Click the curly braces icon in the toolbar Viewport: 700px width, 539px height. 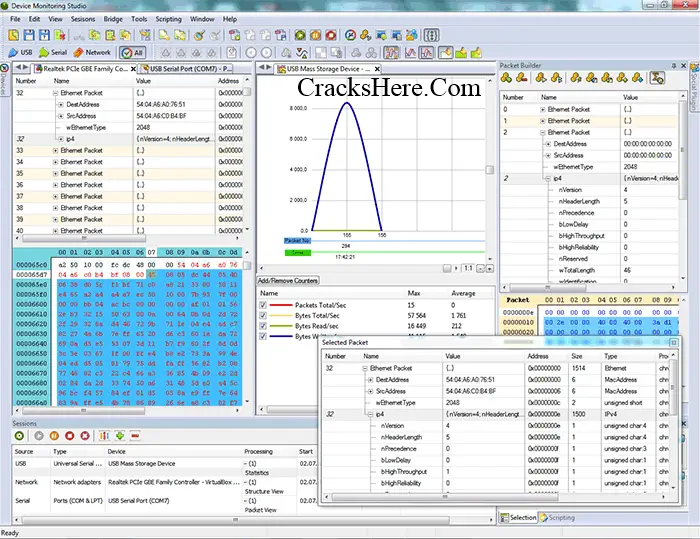point(431,35)
